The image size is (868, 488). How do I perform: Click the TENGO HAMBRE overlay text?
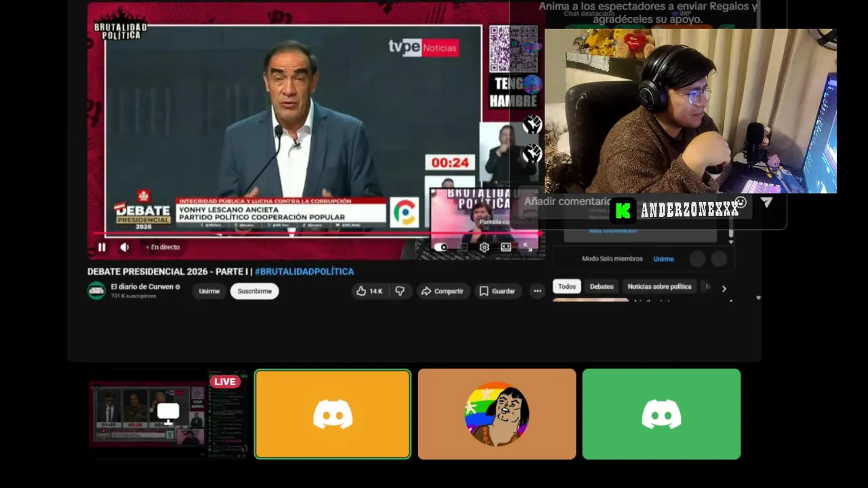pos(513,93)
